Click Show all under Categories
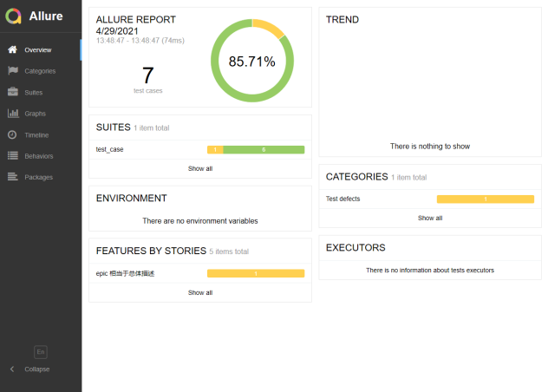The image size is (548, 392). pos(430,219)
